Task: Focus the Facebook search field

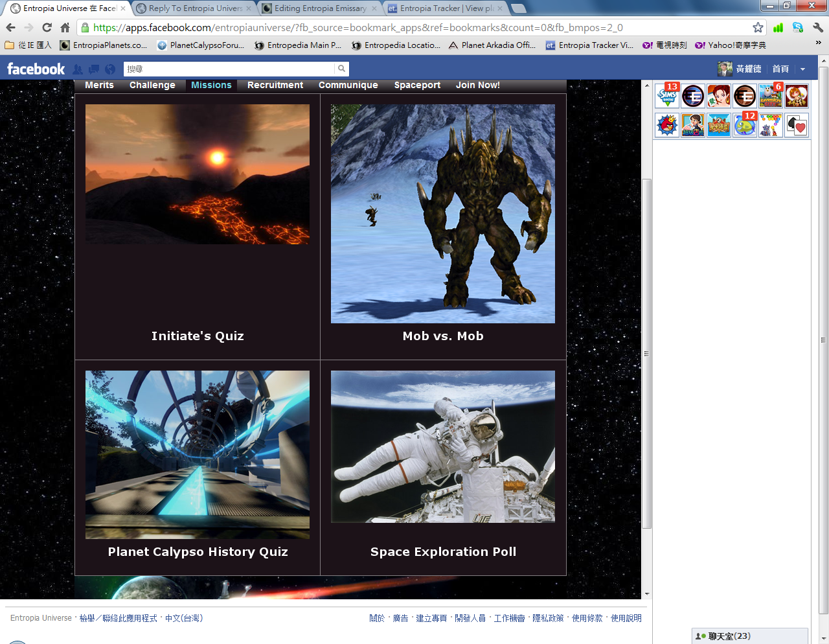Action: [x=230, y=69]
